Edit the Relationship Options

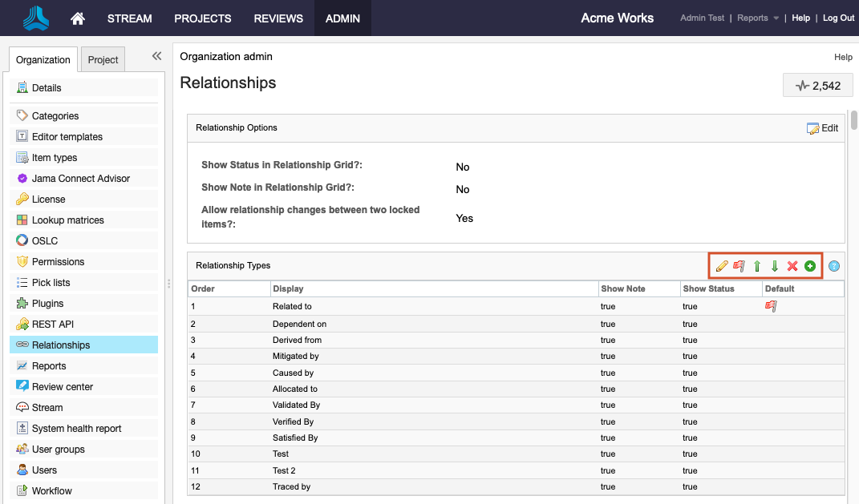[x=823, y=128]
